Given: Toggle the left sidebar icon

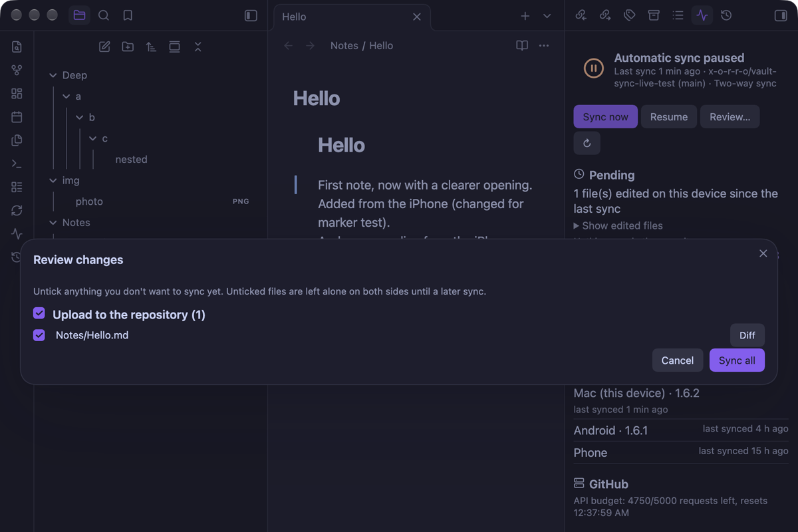Looking at the screenshot, I should 251,15.
